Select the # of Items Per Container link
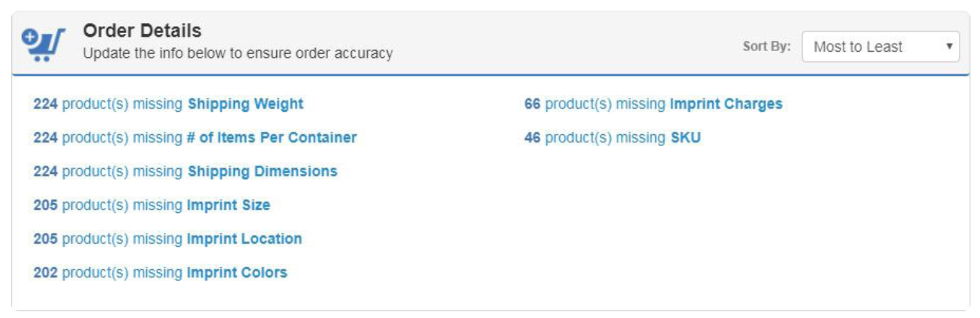Viewport: 980px width, 318px height. tap(195, 138)
